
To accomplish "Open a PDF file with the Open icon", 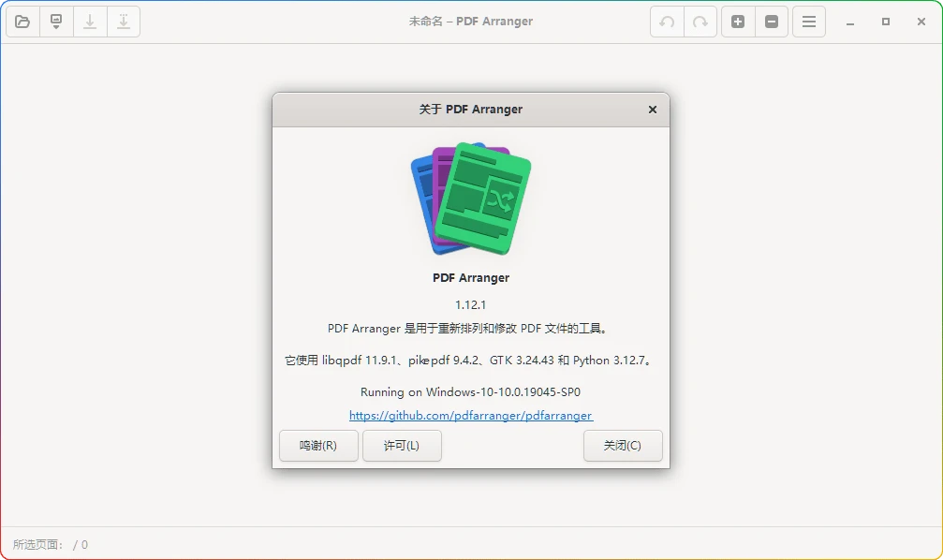I will [x=22, y=21].
